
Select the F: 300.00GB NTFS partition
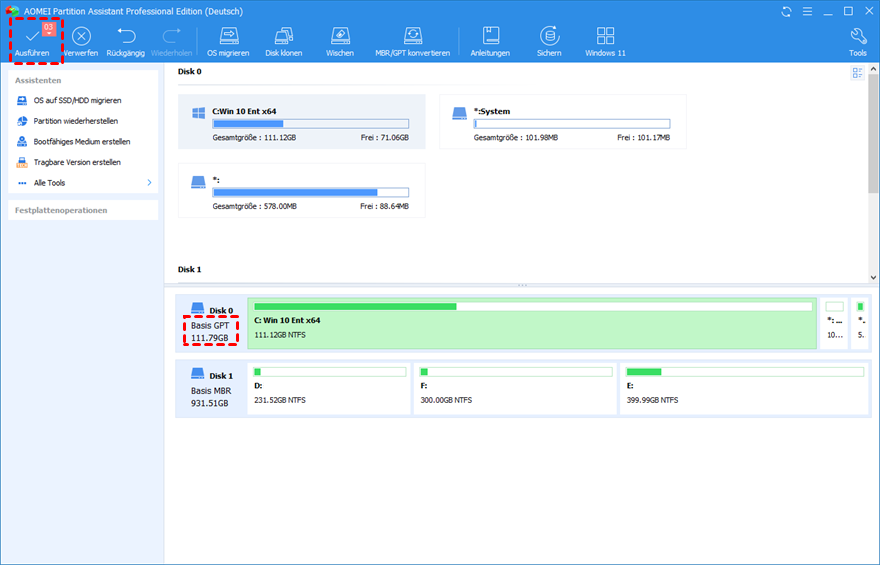click(x=515, y=389)
